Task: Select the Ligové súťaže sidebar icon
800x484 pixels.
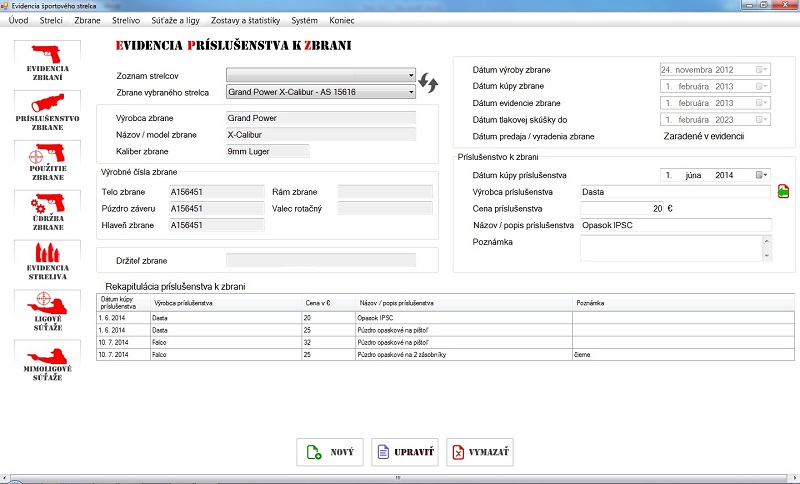Action: pos(47,311)
